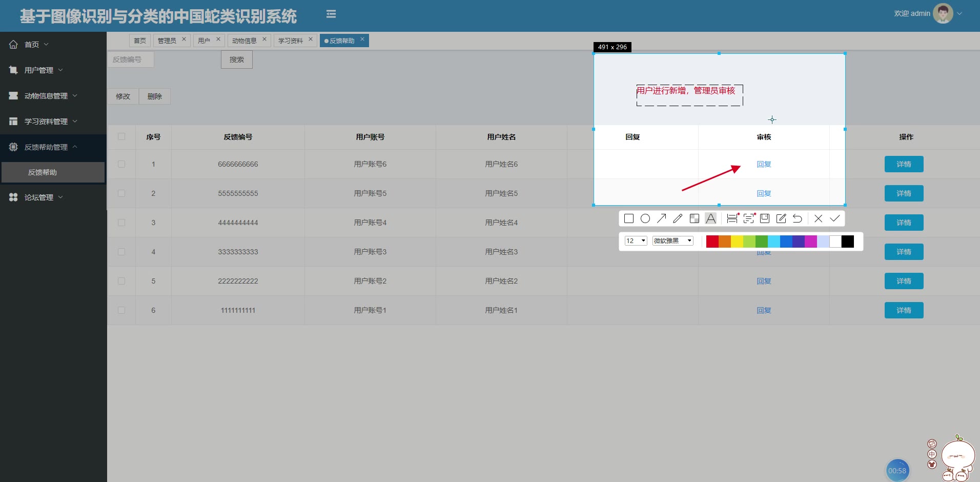Pick the black color swatch
This screenshot has height=482, width=980.
[x=848, y=242]
